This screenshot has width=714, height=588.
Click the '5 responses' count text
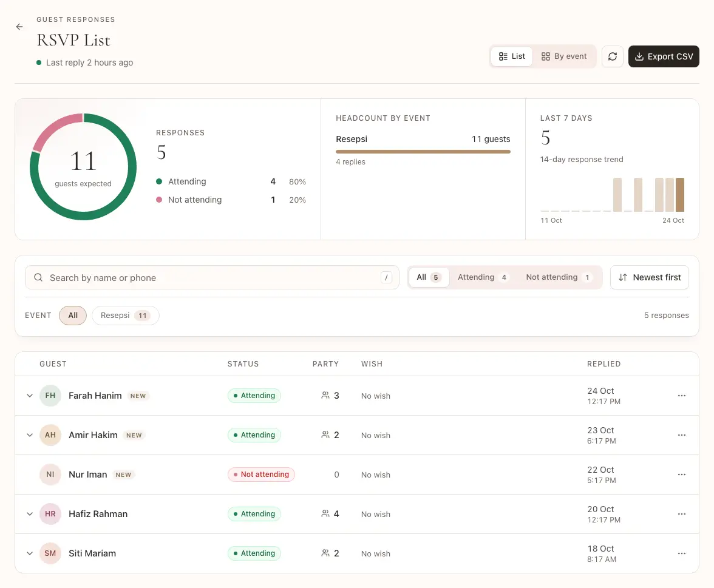coord(666,316)
